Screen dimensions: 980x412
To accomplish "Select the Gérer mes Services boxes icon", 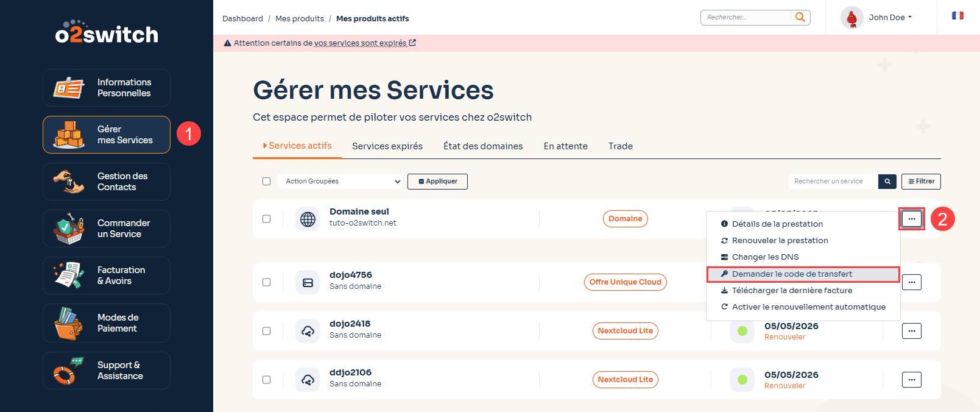I will pos(68,135).
